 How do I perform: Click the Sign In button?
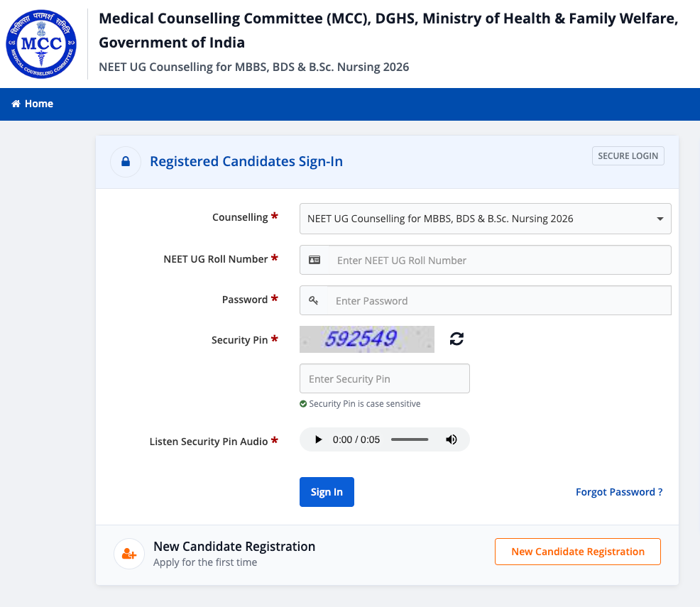coord(327,492)
